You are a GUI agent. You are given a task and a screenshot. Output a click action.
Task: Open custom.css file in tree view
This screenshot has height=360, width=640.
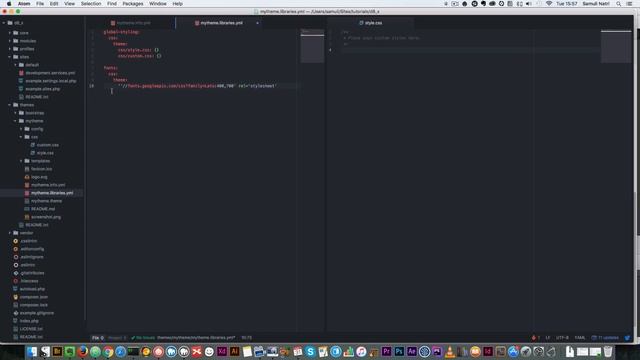click(x=47, y=145)
